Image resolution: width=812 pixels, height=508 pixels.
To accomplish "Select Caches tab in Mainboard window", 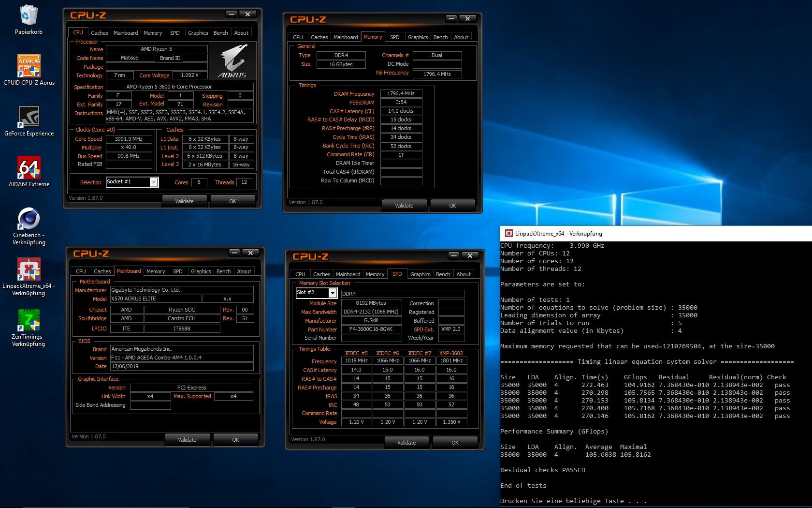I will (x=102, y=271).
